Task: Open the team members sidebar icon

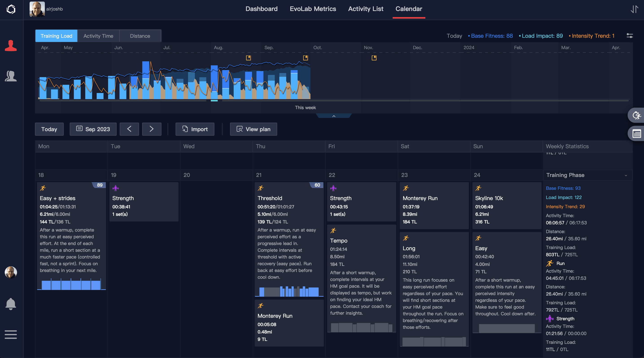Action: (x=11, y=76)
